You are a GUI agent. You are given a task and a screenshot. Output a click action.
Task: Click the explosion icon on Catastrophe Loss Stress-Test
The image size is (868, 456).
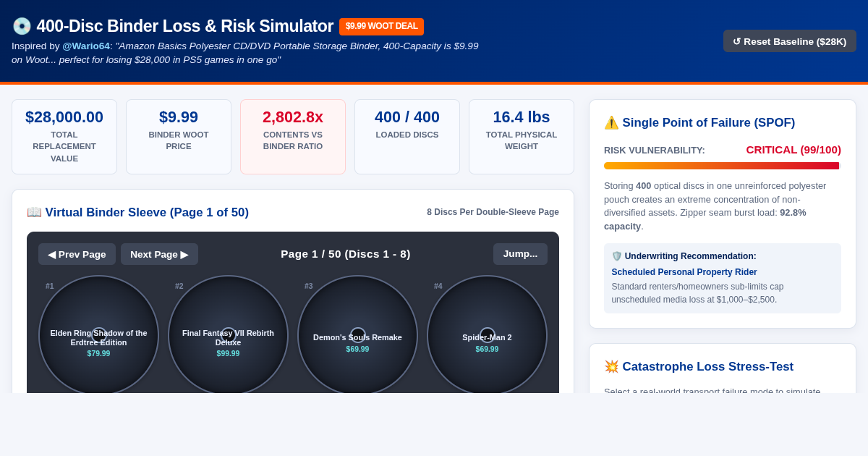(611, 366)
